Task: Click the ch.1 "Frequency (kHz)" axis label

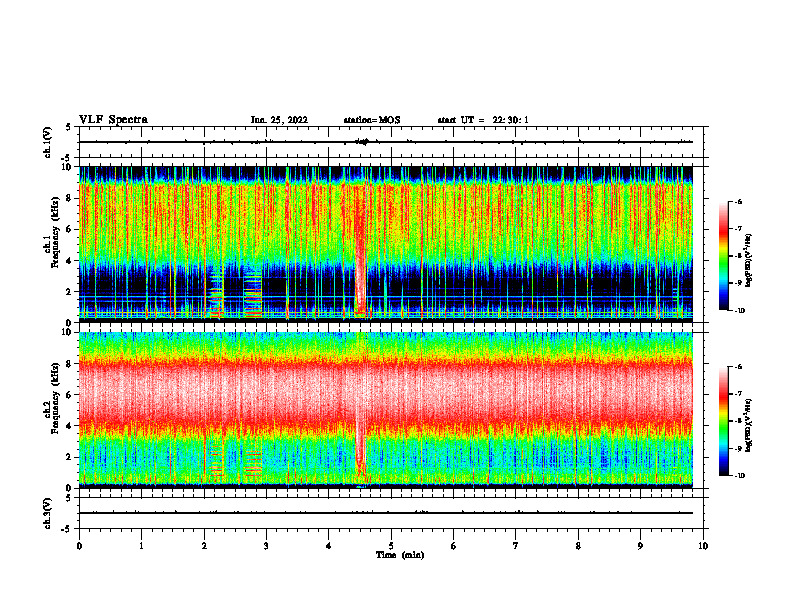Action: pos(53,232)
